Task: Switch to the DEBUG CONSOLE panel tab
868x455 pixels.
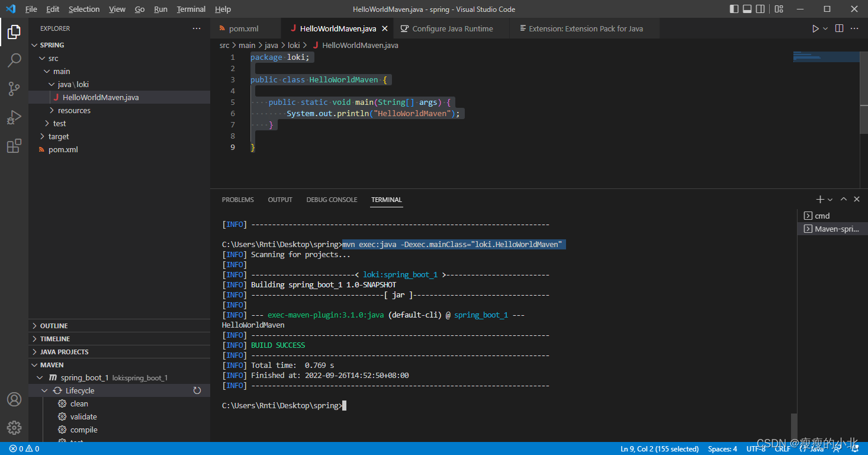Action: pos(332,200)
